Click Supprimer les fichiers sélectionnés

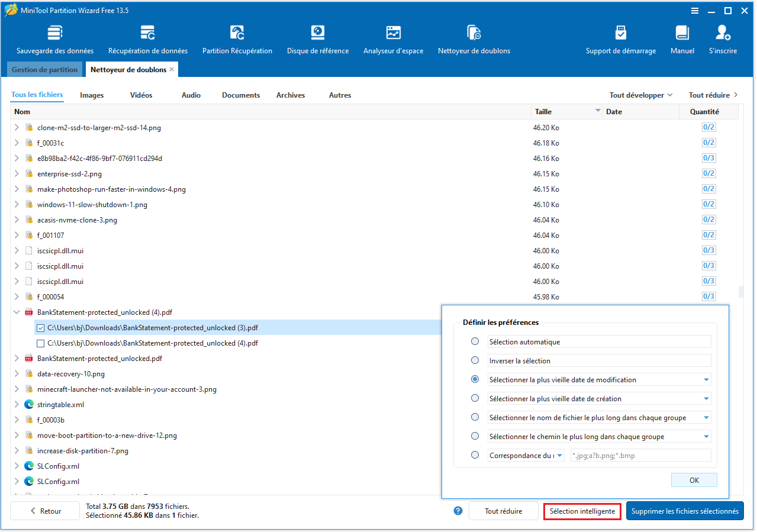(x=684, y=510)
